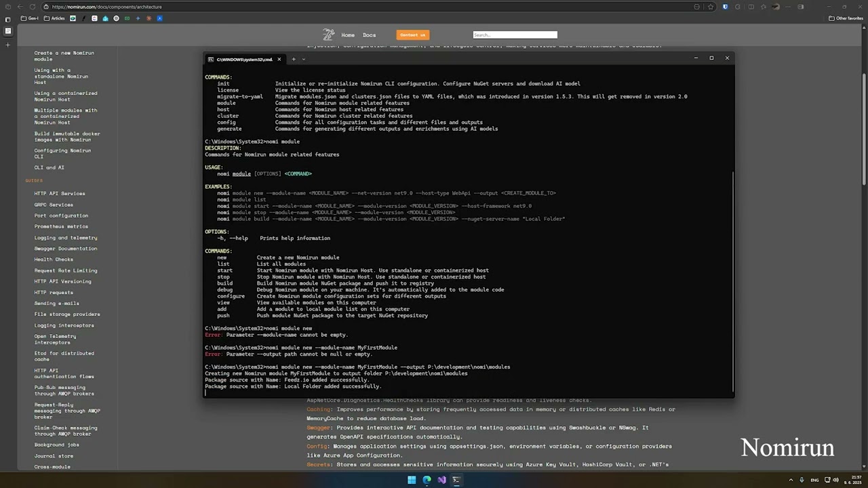Image resolution: width=868 pixels, height=488 pixels.
Task: Open 'Health Checks' guide
Action: tap(54, 260)
